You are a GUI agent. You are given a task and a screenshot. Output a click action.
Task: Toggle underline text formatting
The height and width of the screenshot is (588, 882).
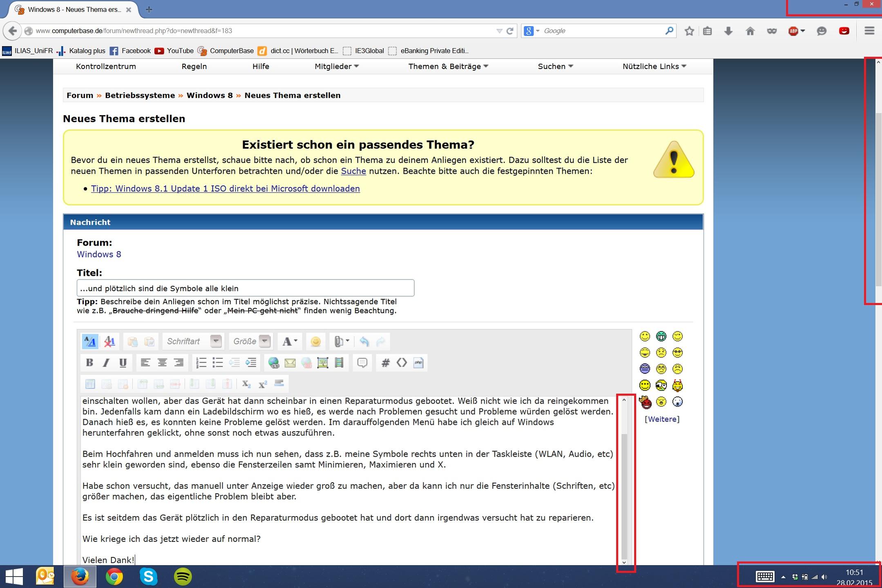pos(123,362)
